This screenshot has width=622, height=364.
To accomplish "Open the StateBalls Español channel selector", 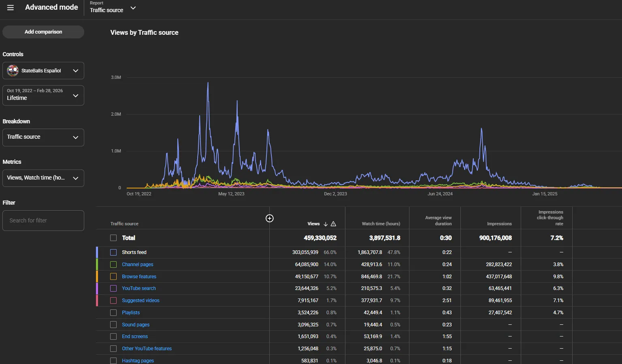I will [x=43, y=71].
